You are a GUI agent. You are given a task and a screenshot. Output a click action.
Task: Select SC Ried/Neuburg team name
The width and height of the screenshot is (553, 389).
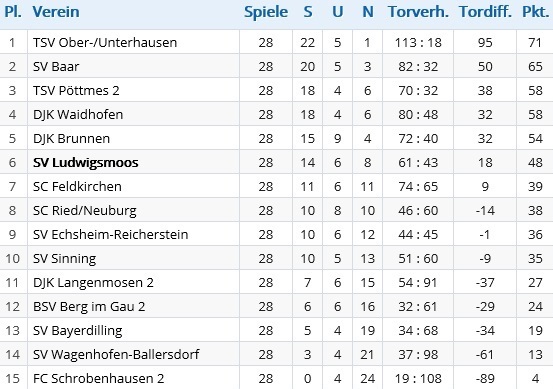tap(84, 211)
